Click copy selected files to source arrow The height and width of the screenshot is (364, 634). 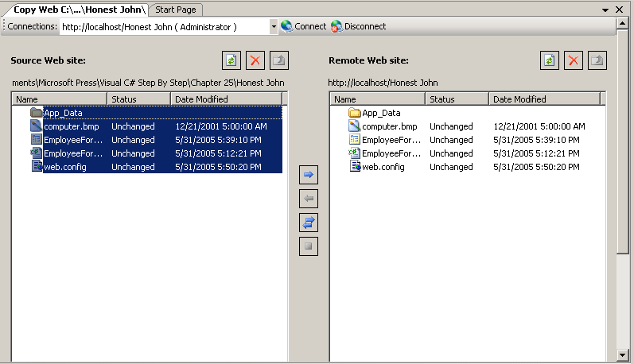coord(309,198)
